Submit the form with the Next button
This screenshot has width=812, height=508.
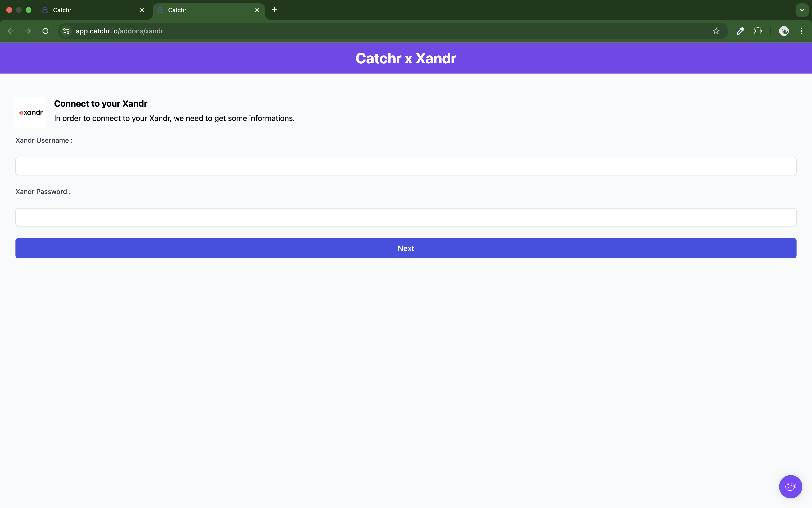pos(406,248)
